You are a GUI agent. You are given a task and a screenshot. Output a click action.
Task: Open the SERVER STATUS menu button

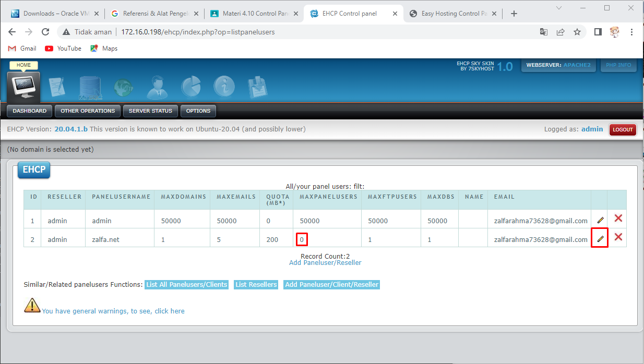coord(150,111)
